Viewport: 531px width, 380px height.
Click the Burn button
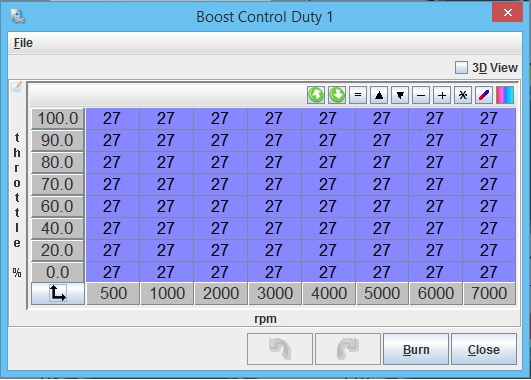pos(416,349)
